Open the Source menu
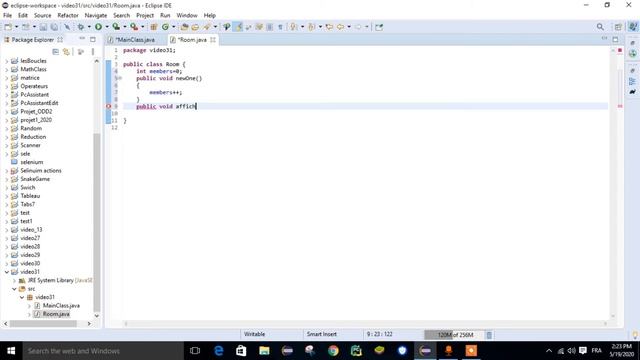 pos(42,16)
